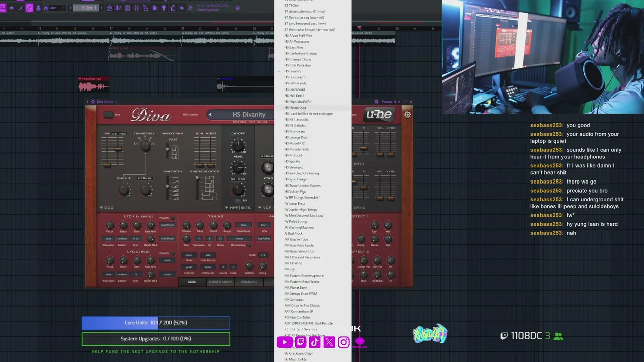Open Diva settings gear icon
Screen dimensions: 644x362
407,115
